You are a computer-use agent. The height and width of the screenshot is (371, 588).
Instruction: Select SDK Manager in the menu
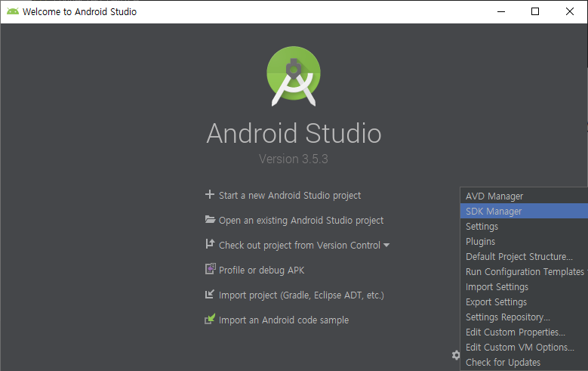(x=524, y=211)
